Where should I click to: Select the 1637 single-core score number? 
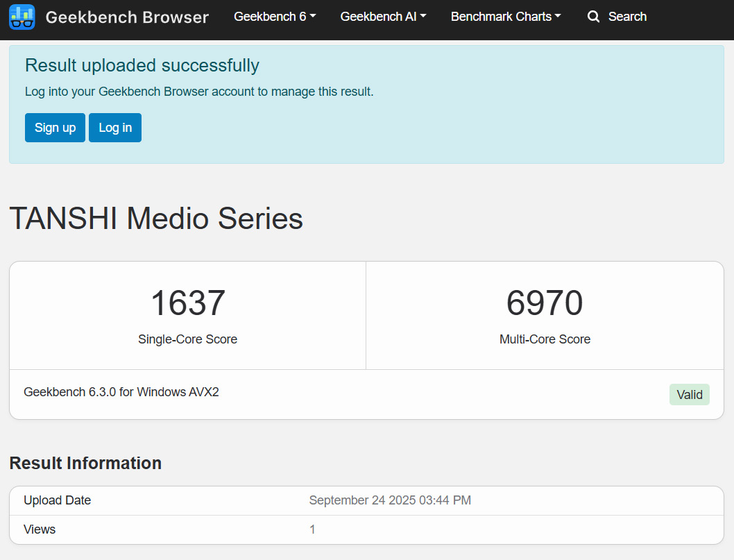coord(188,303)
